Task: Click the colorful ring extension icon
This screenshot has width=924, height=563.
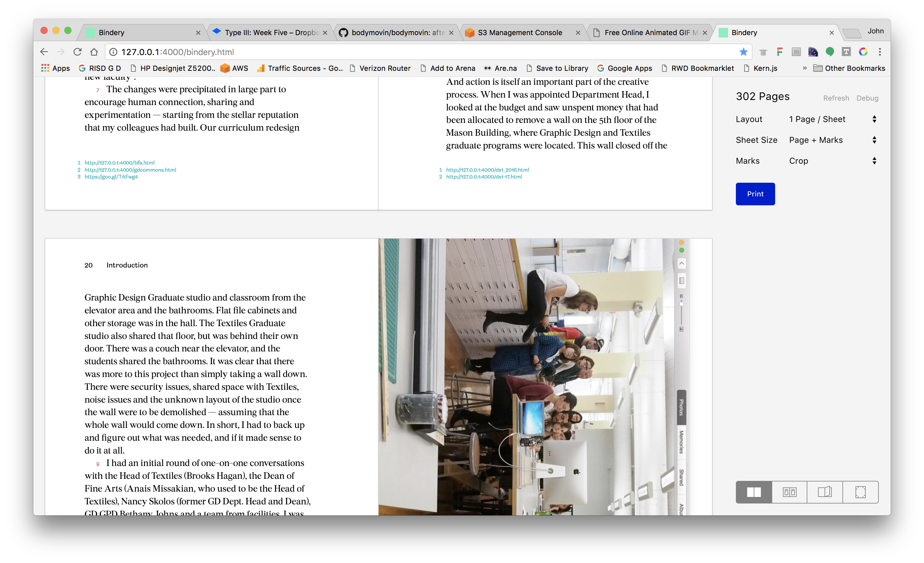Action: pos(863,52)
